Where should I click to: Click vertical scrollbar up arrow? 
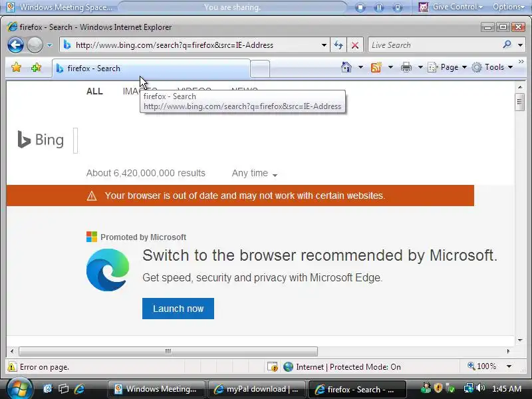coord(520,87)
